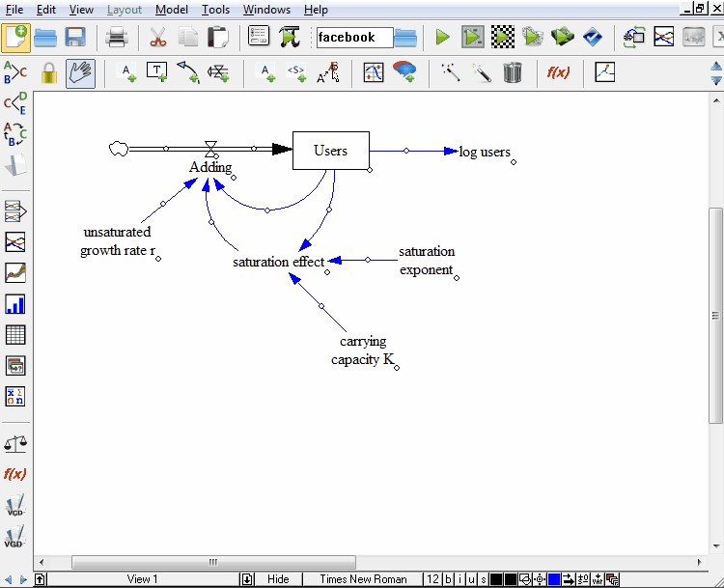
Task: Print the current sketch
Action: (x=117, y=38)
